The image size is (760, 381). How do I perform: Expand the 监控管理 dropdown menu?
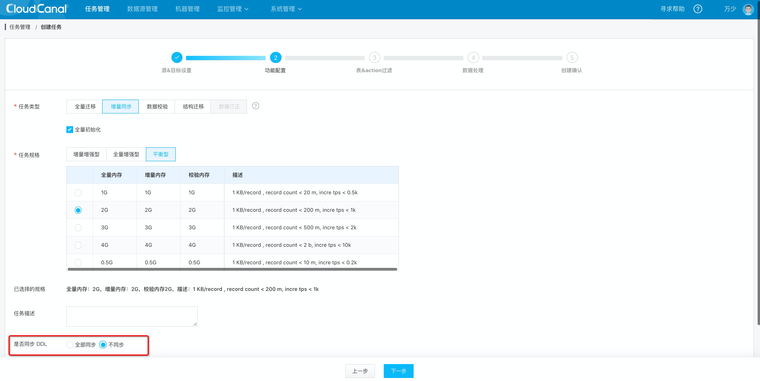click(x=233, y=9)
